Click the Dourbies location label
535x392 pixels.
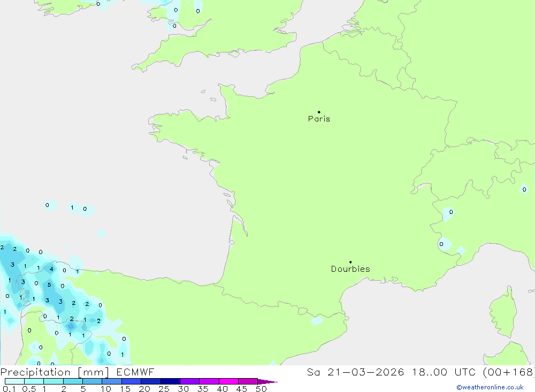pyautogui.click(x=350, y=269)
